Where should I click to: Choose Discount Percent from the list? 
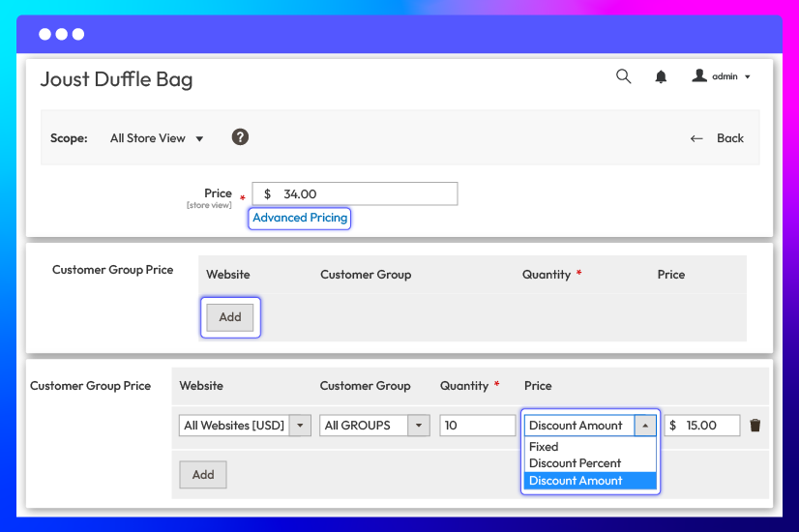point(575,463)
